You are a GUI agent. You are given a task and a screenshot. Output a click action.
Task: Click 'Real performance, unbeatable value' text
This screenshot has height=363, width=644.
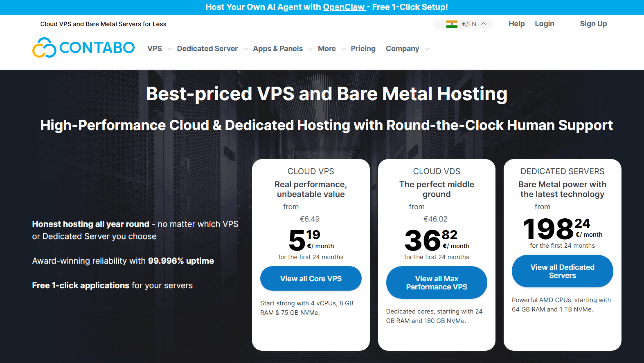click(311, 189)
